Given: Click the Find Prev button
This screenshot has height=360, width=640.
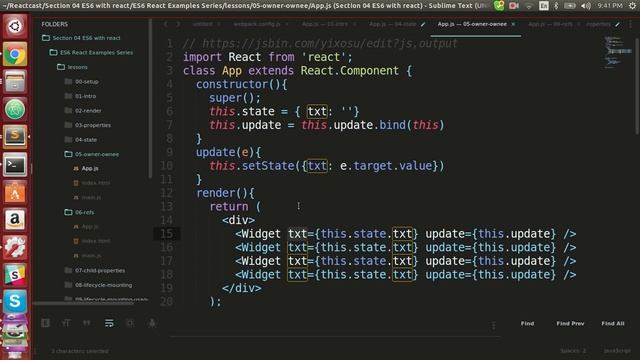Looking at the screenshot, I should [570, 323].
